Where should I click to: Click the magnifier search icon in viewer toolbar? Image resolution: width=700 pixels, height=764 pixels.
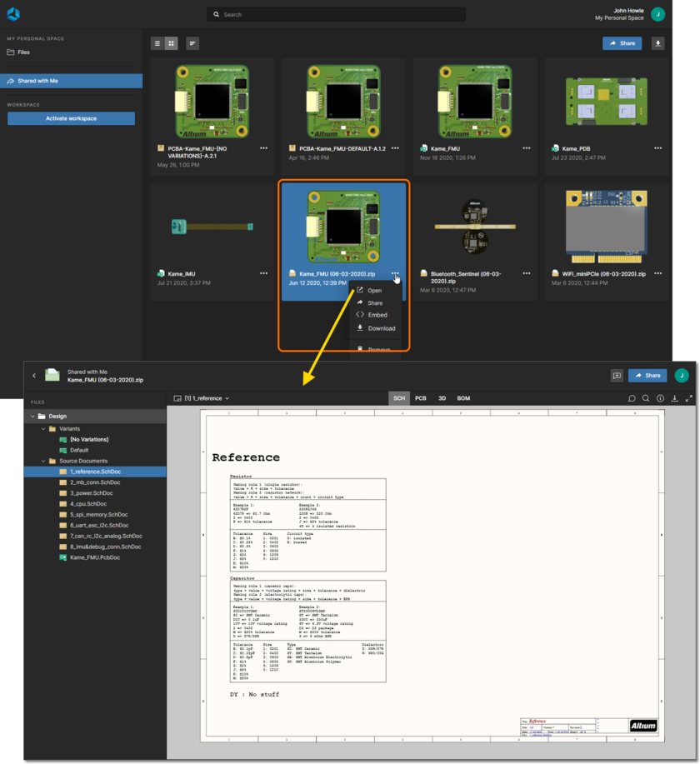[646, 398]
